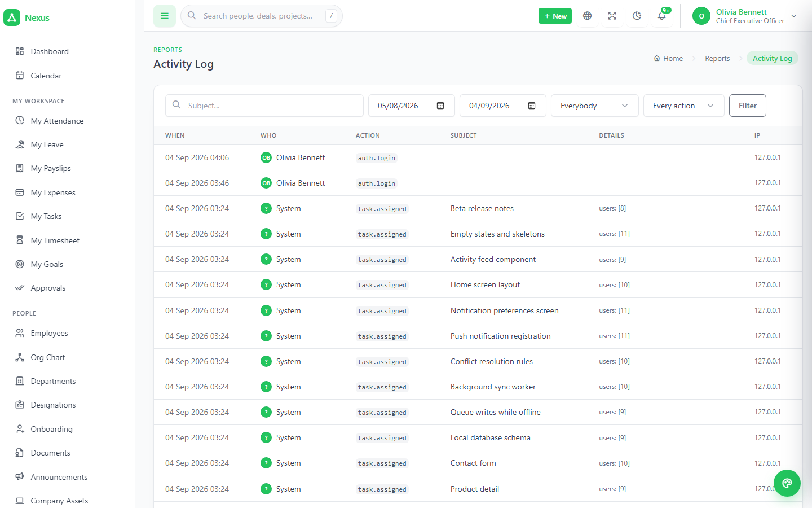
Task: Click the ACTION column header
Action: pyautogui.click(x=368, y=135)
